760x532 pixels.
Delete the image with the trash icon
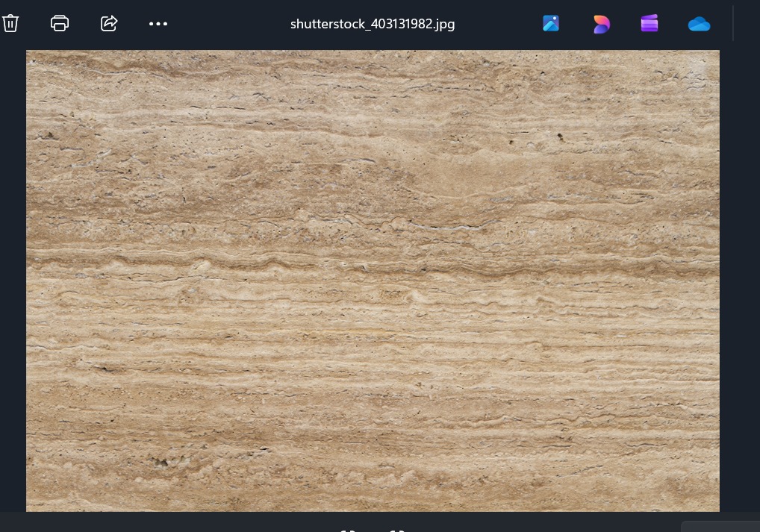(x=10, y=23)
